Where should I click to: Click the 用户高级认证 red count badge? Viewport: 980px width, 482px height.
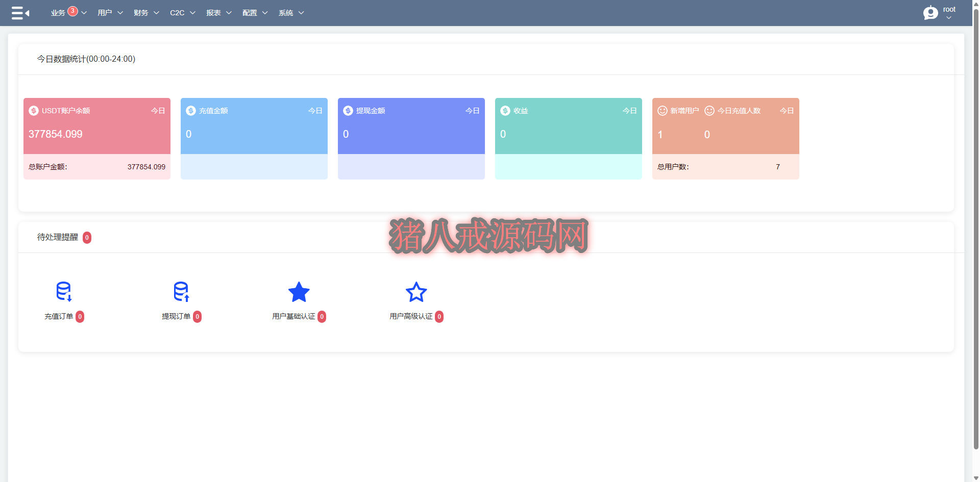(439, 317)
